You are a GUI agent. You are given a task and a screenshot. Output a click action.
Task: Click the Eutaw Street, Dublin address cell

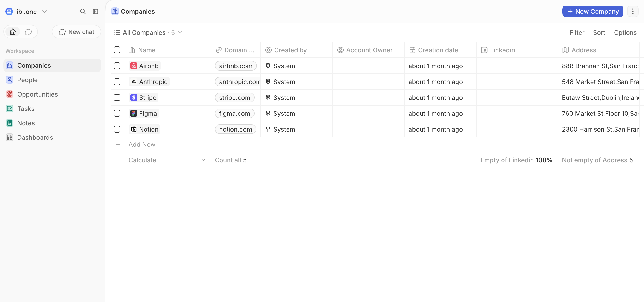click(599, 97)
